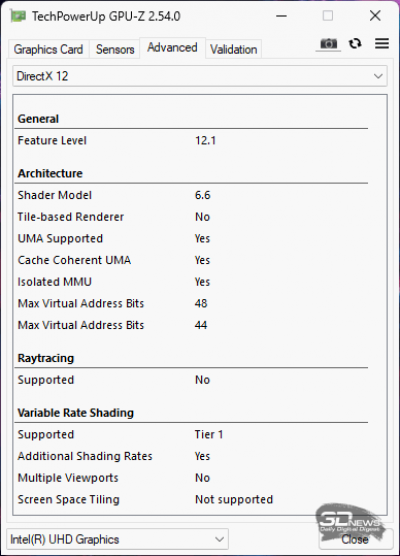
Task: Open the Intel(R) UHD Graphics selector
Action: tap(117, 539)
